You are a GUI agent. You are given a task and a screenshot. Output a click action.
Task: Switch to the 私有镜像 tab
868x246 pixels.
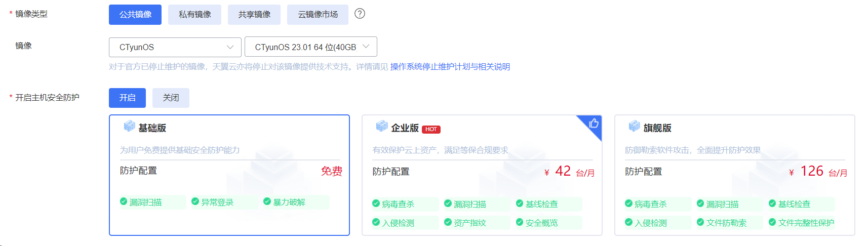coord(194,15)
